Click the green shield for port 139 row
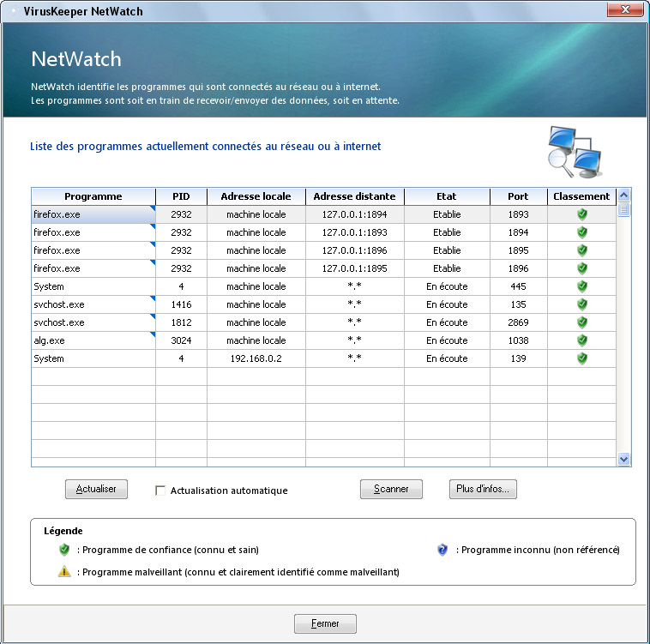Screen dimensions: 650x644 point(582,358)
